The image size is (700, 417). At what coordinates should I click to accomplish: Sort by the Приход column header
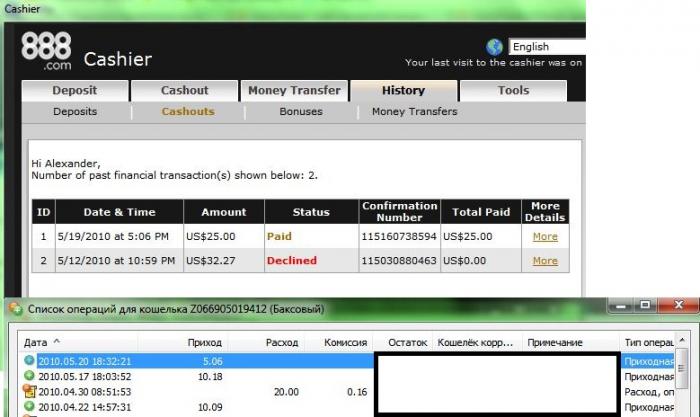tap(183, 342)
